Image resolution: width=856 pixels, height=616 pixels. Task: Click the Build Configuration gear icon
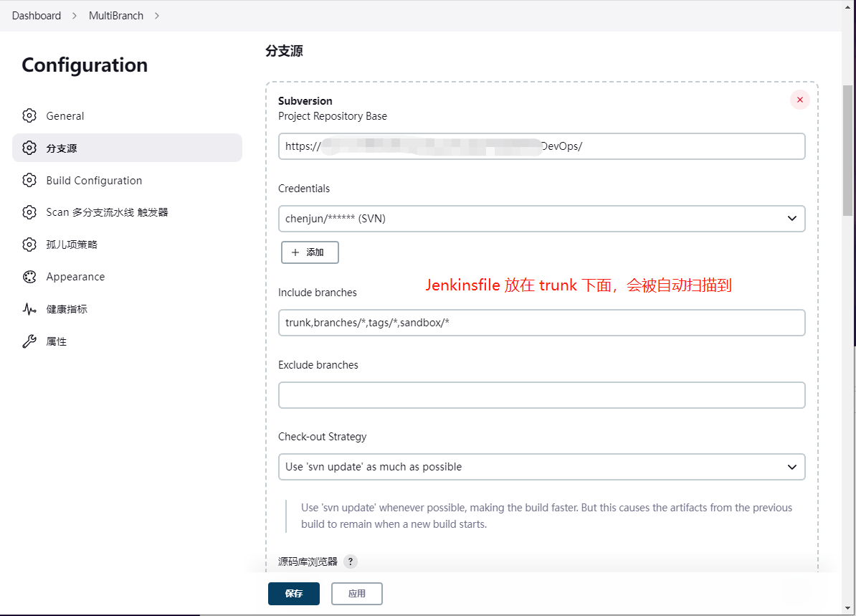coord(29,180)
